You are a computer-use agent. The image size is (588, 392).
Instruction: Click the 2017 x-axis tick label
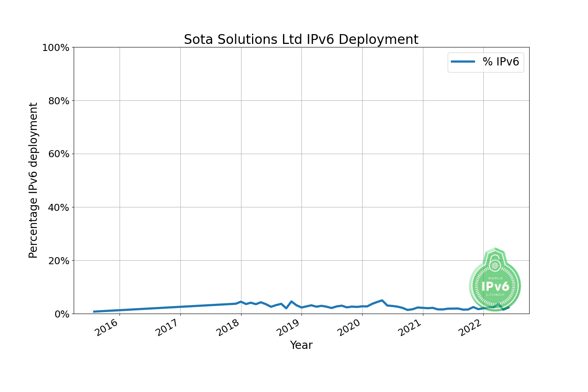pyautogui.click(x=167, y=327)
